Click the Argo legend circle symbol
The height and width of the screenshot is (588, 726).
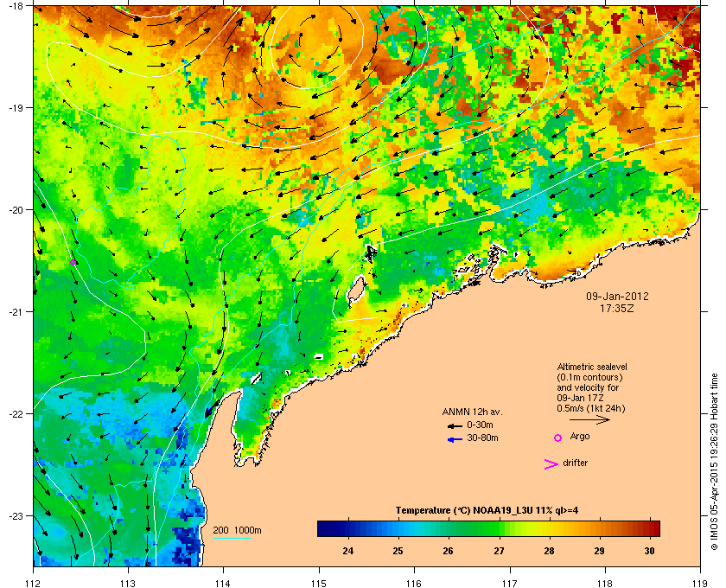tap(557, 438)
